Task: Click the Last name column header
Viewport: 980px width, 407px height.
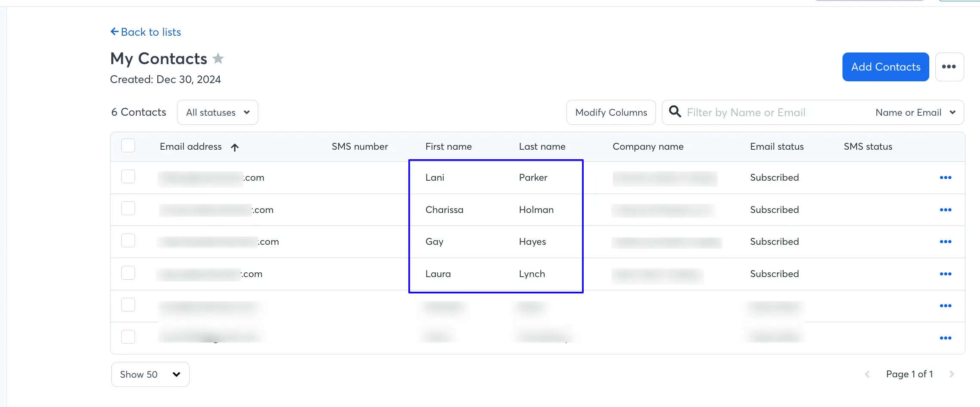Action: (x=542, y=146)
